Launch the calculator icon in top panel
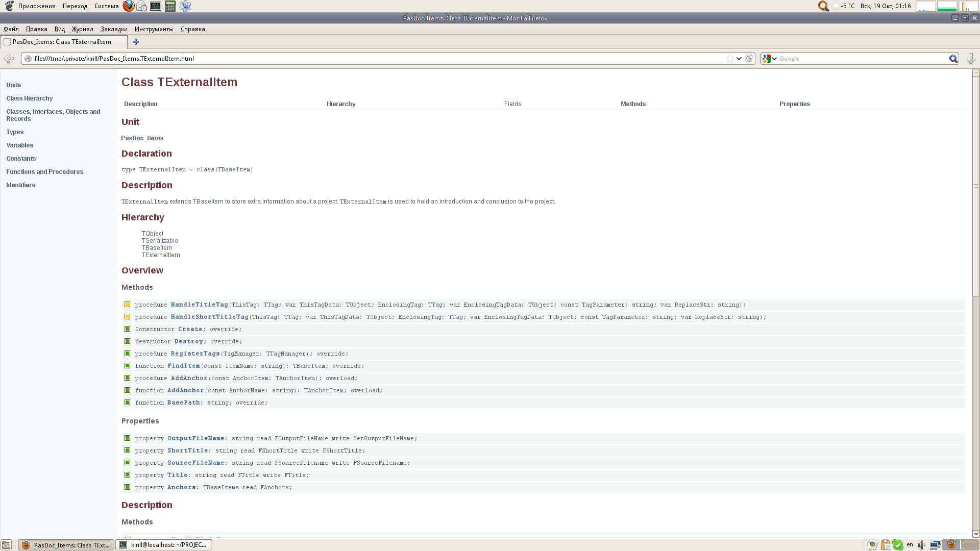 170,6
